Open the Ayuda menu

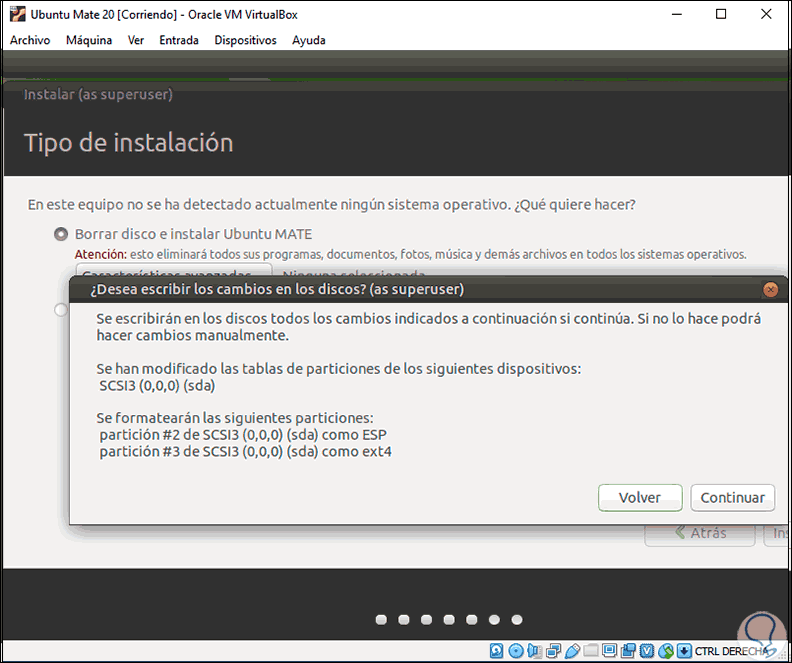[309, 40]
